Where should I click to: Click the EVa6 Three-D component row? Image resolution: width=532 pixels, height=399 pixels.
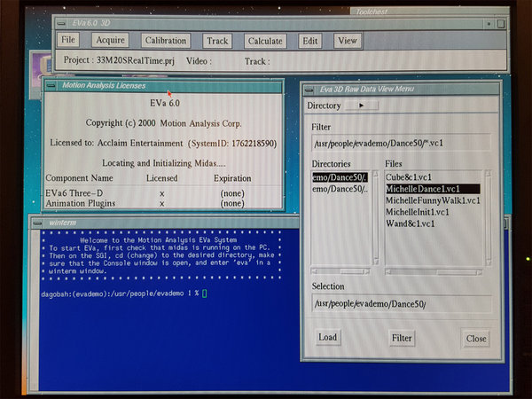point(145,193)
